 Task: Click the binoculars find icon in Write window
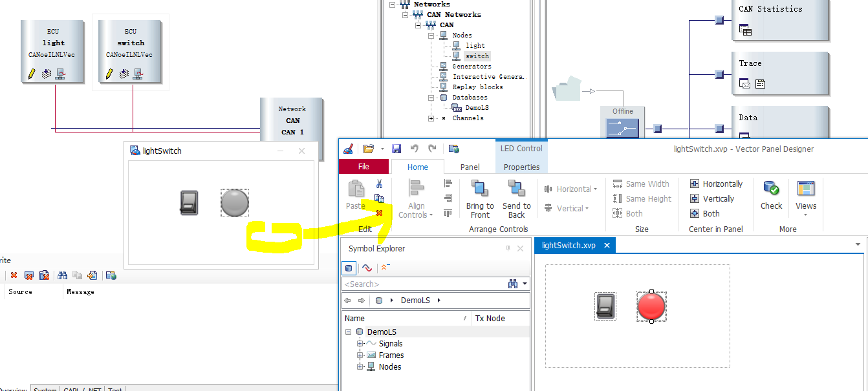[x=62, y=275]
